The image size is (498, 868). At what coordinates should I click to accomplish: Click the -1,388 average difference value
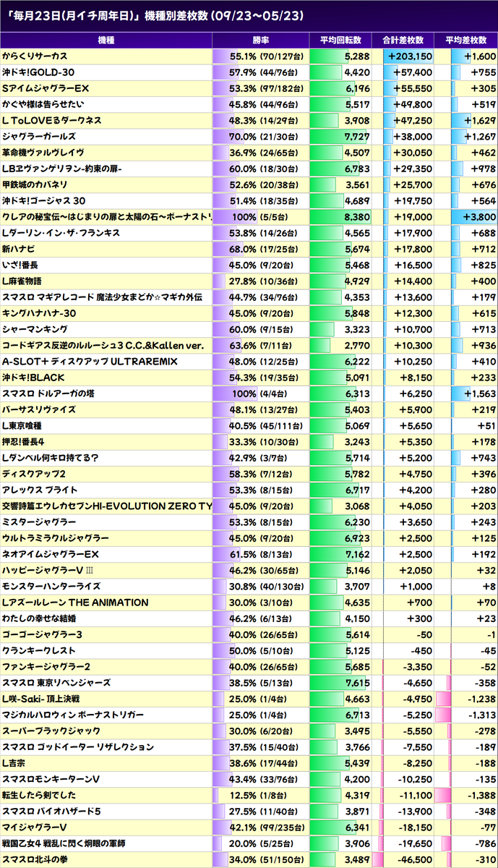tap(481, 793)
